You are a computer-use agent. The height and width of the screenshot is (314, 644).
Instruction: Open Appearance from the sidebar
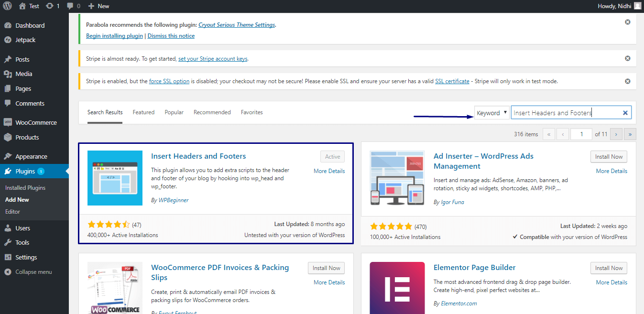coord(32,156)
